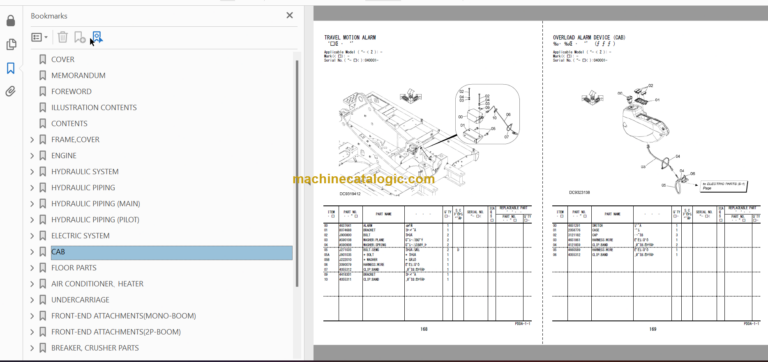The image size is (768, 362).
Task: Expand the HYDRAULIC PIPING bookmark
Action: pyautogui.click(x=32, y=188)
